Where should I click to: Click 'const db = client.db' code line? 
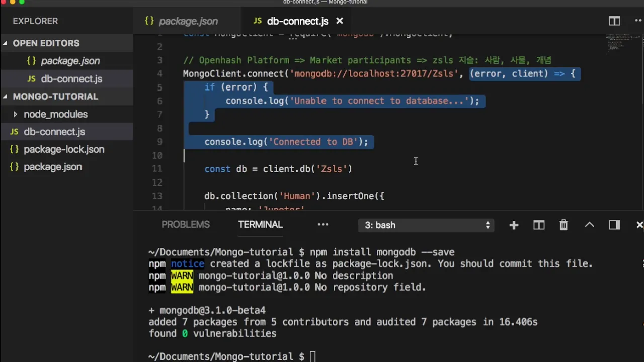click(278, 169)
